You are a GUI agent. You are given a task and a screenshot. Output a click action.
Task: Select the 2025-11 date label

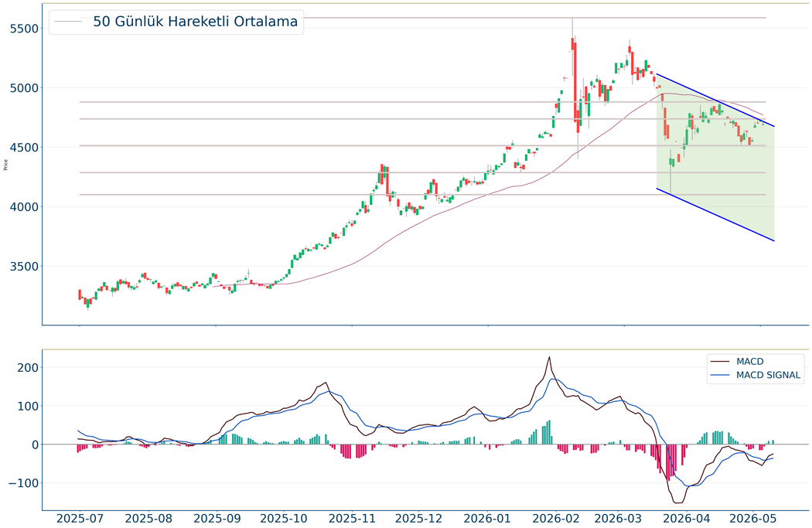click(x=352, y=519)
